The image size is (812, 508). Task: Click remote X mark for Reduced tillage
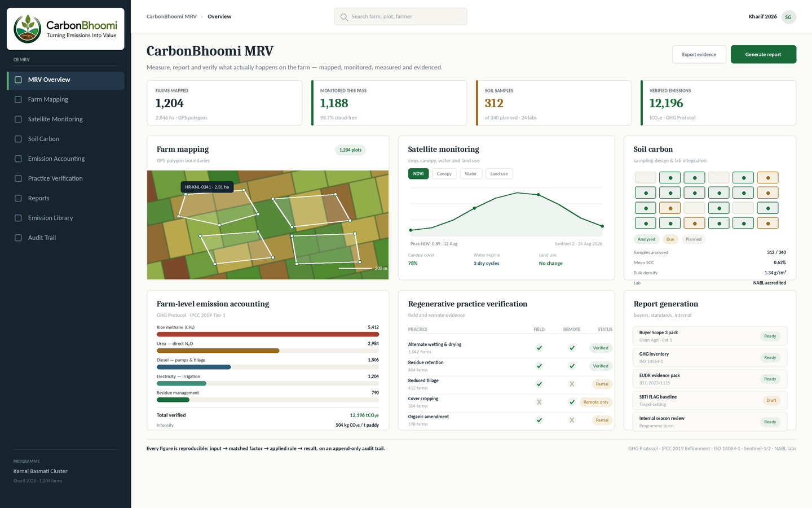pyautogui.click(x=572, y=384)
